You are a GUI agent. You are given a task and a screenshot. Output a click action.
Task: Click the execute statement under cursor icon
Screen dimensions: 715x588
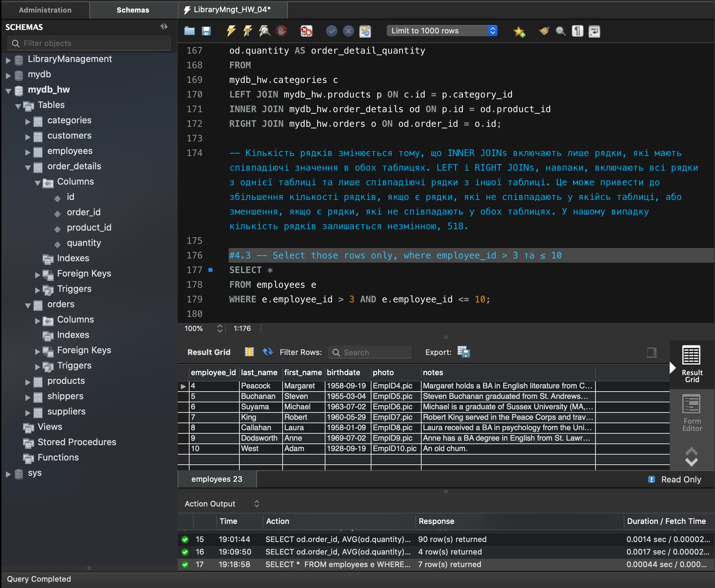[248, 31]
